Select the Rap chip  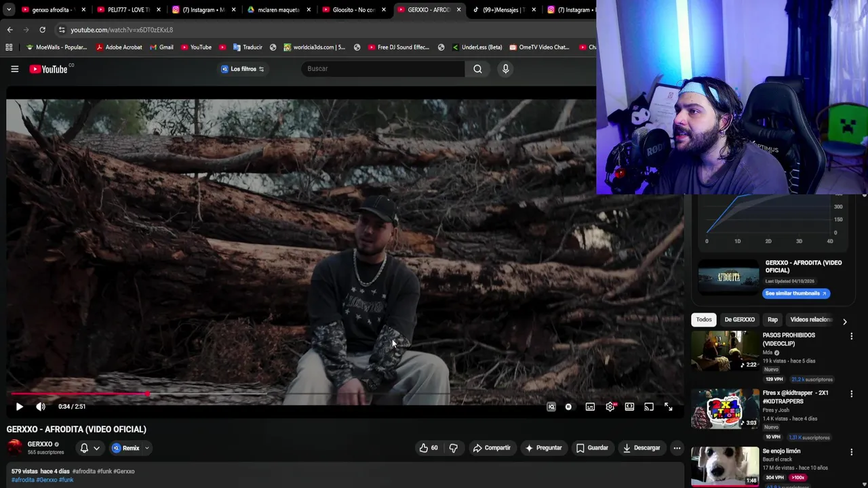pos(772,319)
